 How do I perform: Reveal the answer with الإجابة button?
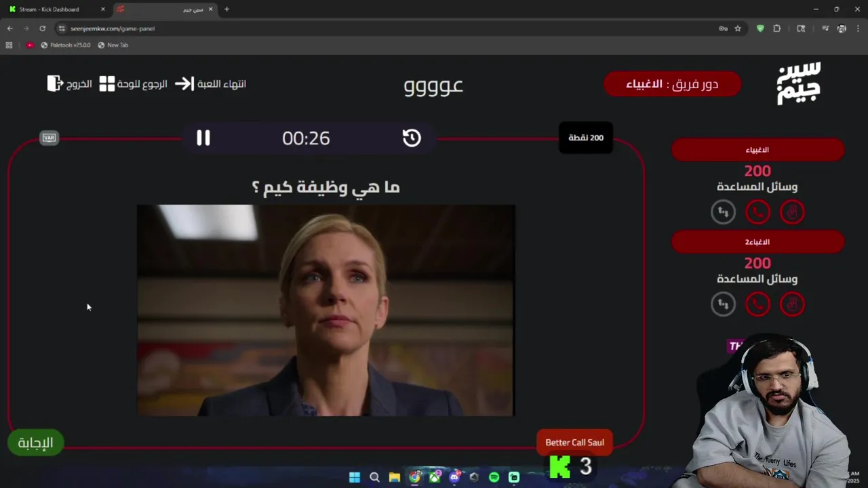point(35,443)
